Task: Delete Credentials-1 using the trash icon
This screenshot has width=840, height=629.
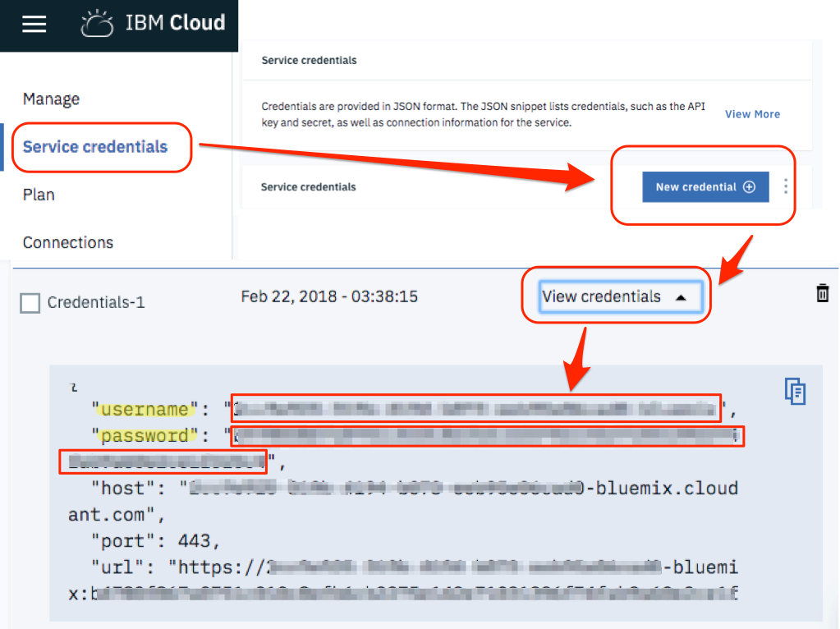Action: click(x=822, y=293)
